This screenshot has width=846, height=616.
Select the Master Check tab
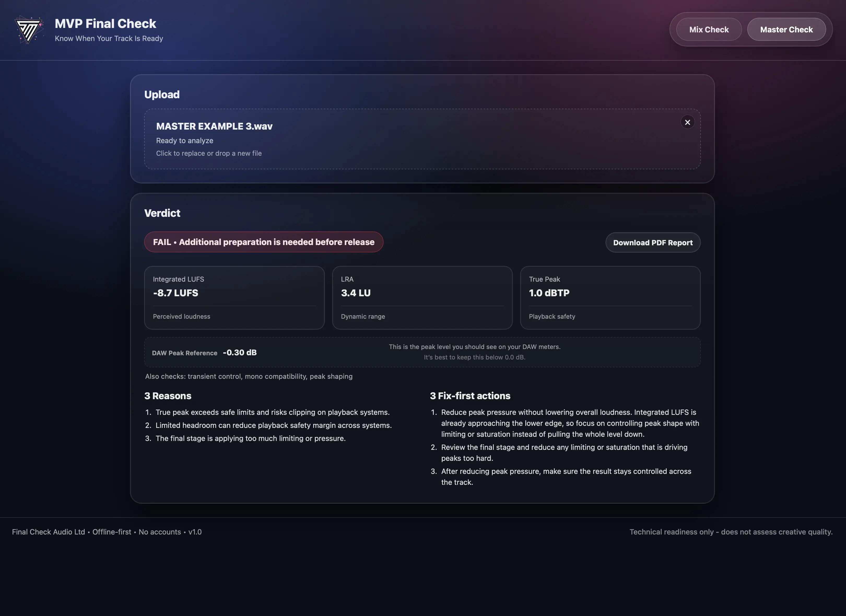[x=786, y=30]
